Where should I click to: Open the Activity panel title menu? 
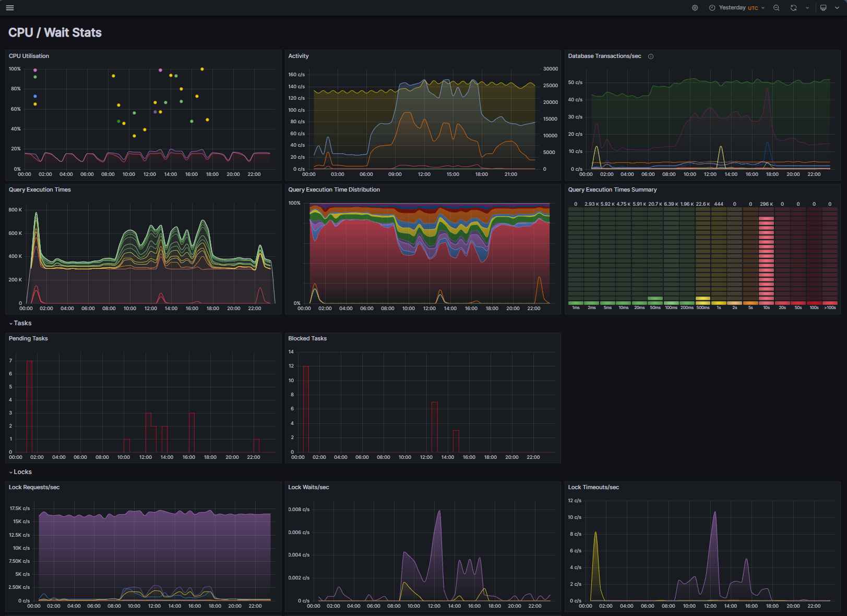tap(299, 56)
